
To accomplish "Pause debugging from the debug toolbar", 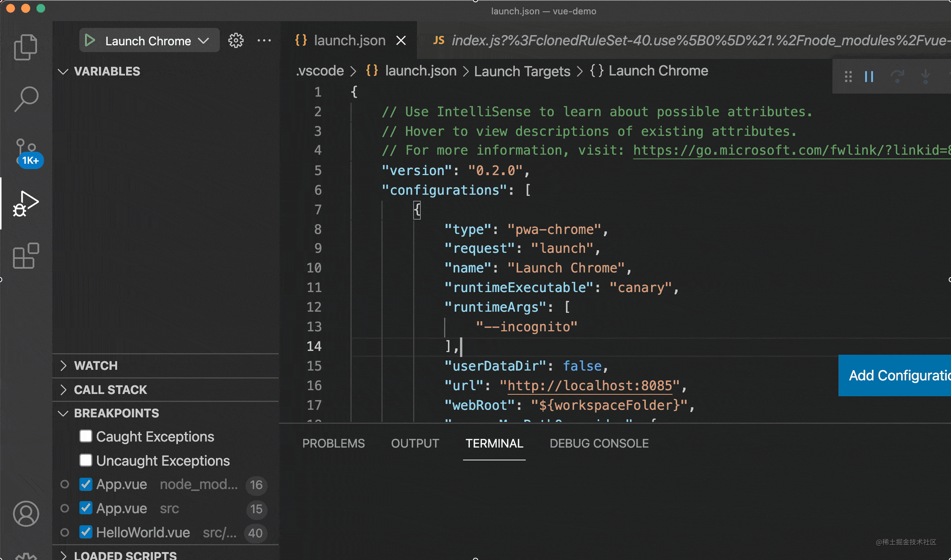I will coord(869,77).
